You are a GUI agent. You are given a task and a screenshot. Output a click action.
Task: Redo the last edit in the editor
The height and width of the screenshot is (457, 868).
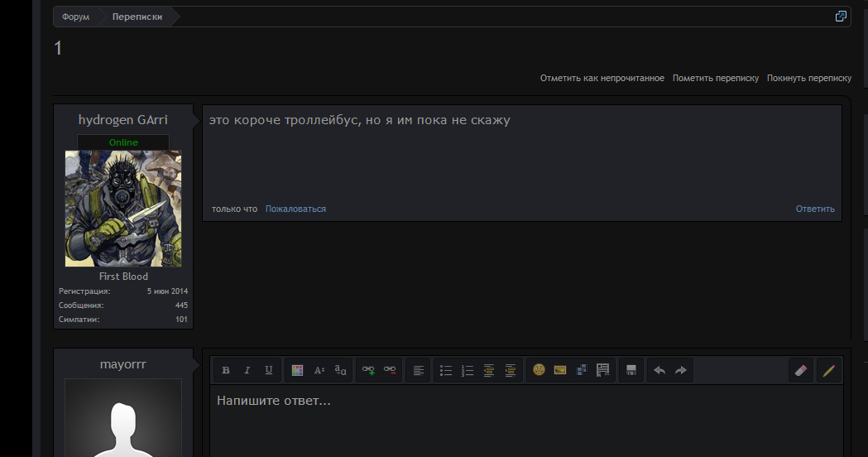[x=681, y=370]
